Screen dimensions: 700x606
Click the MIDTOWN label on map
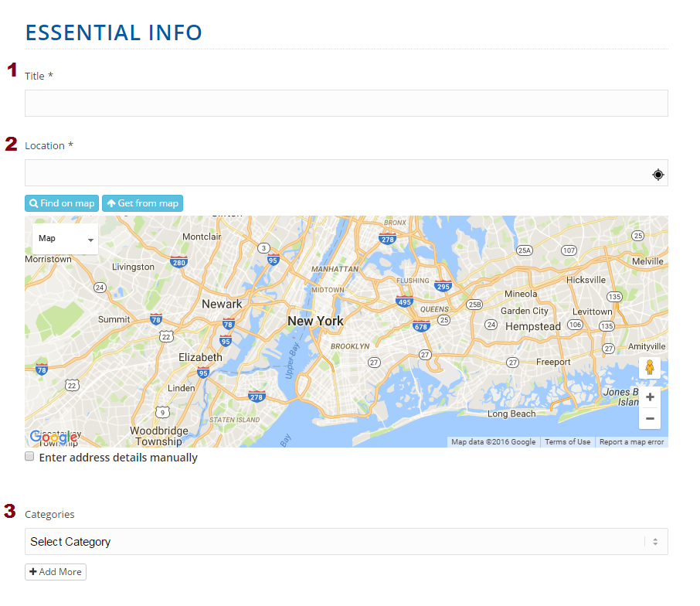328,290
